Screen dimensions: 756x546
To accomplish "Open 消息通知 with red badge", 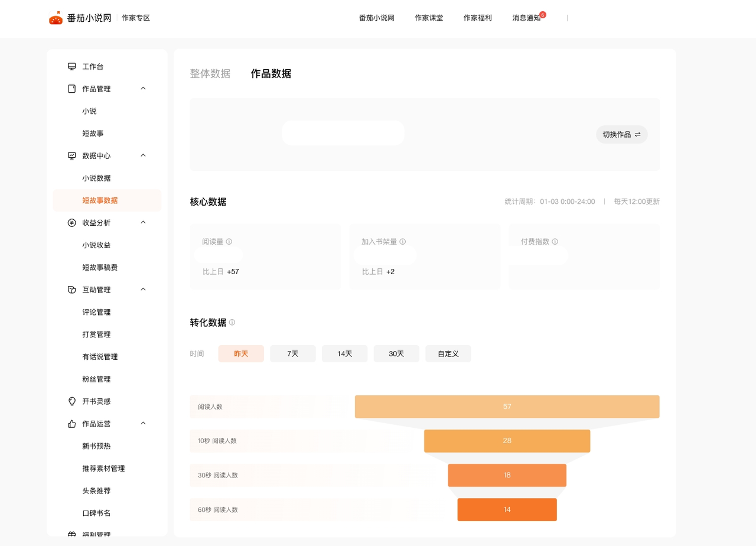I will (x=526, y=18).
